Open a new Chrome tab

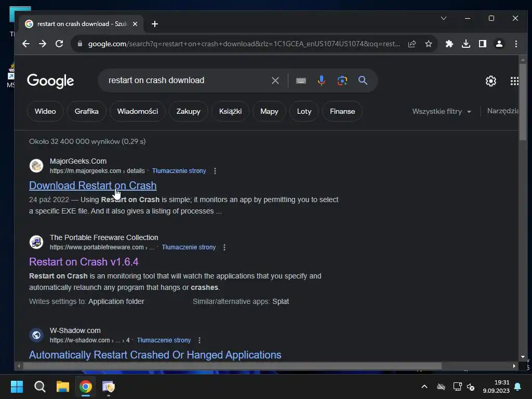pyautogui.click(x=155, y=24)
